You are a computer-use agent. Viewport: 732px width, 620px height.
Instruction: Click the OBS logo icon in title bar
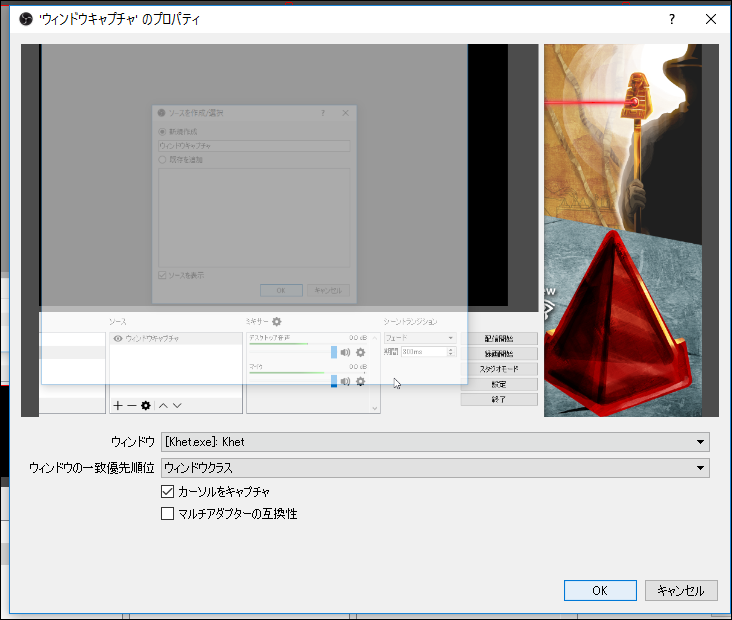pyautogui.click(x=26, y=19)
